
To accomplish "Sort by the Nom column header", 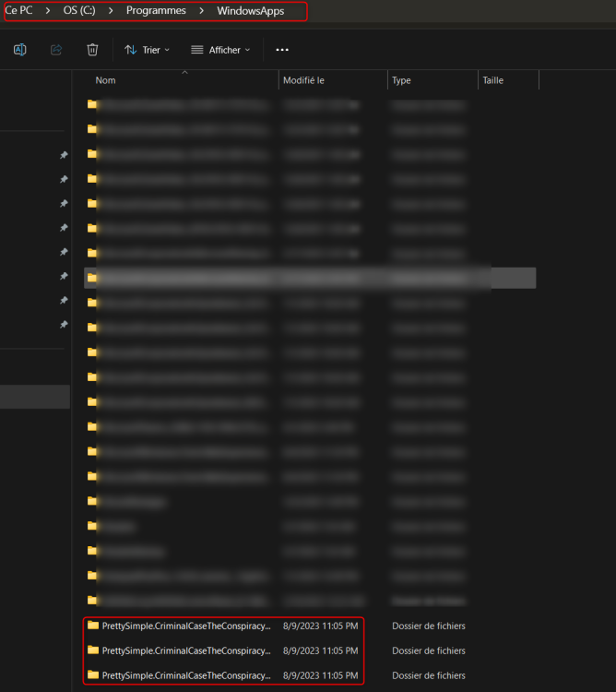I will [106, 80].
